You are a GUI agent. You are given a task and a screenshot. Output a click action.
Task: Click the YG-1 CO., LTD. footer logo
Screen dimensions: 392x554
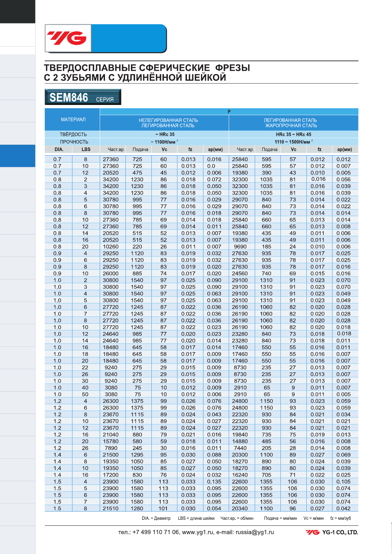click(331, 532)
